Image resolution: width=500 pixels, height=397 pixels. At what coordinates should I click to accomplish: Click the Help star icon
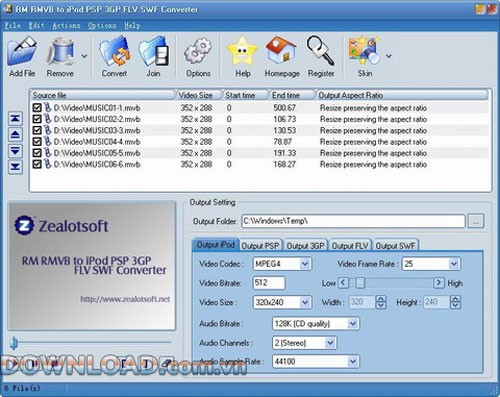242,51
